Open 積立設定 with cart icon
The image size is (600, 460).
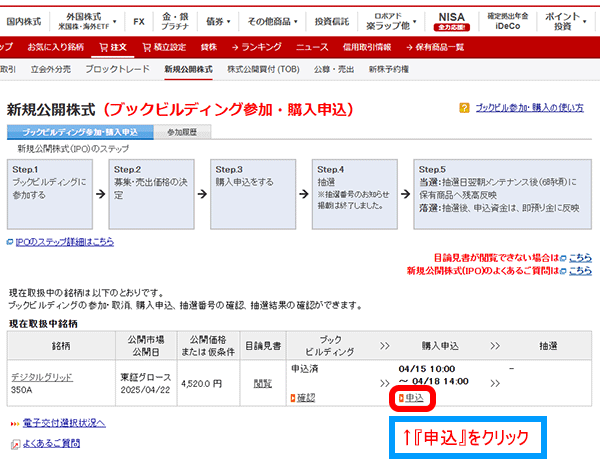tap(164, 47)
